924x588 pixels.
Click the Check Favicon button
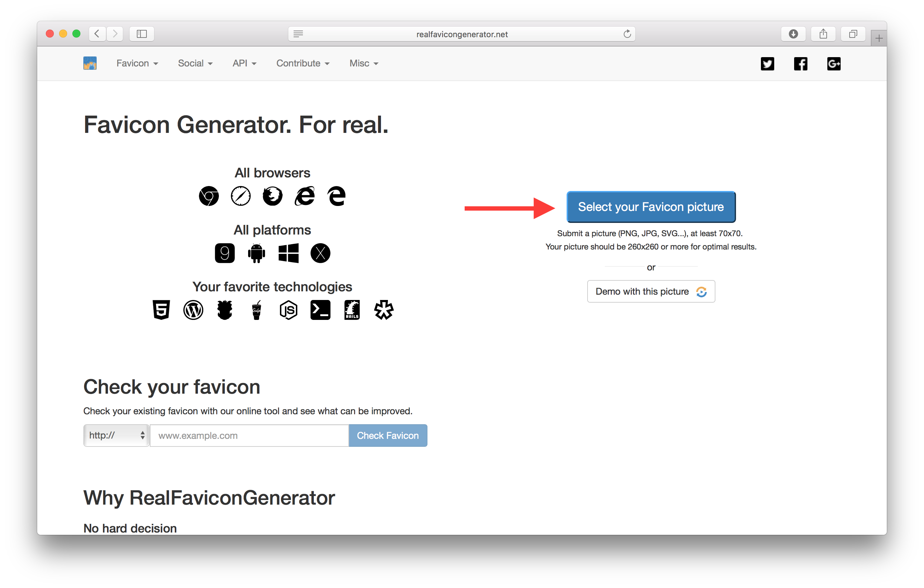[388, 435]
